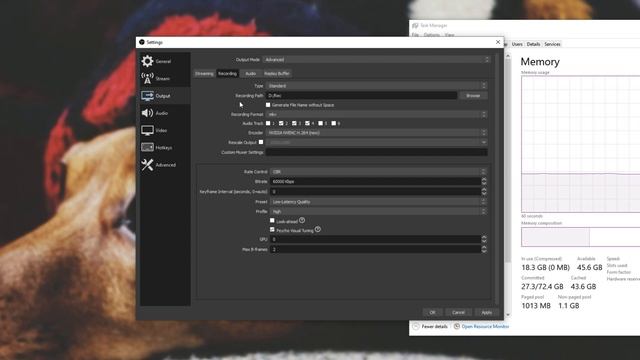The width and height of the screenshot is (640, 360).
Task: Open the Rate Control dropdown
Action: click(378, 172)
